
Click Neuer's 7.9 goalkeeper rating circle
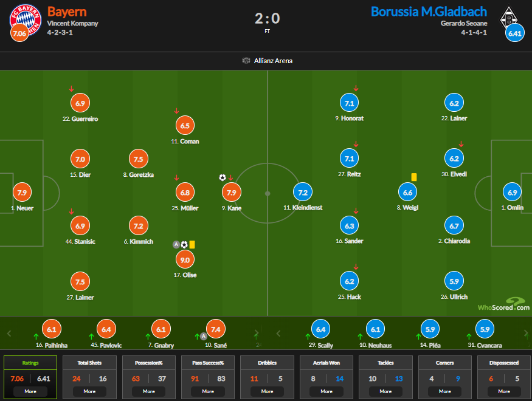22,193
